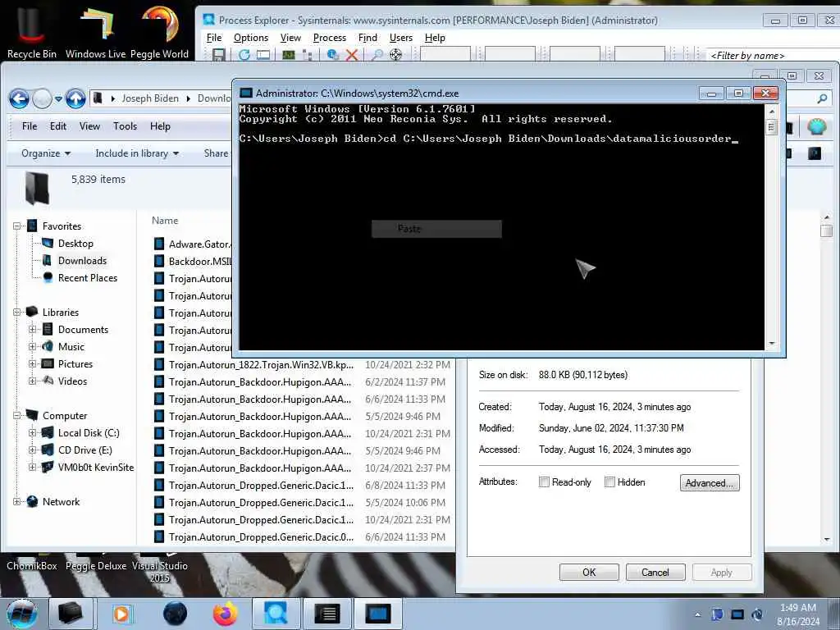Click the Explorer Back arrow button
The width and height of the screenshot is (840, 630).
click(19, 98)
